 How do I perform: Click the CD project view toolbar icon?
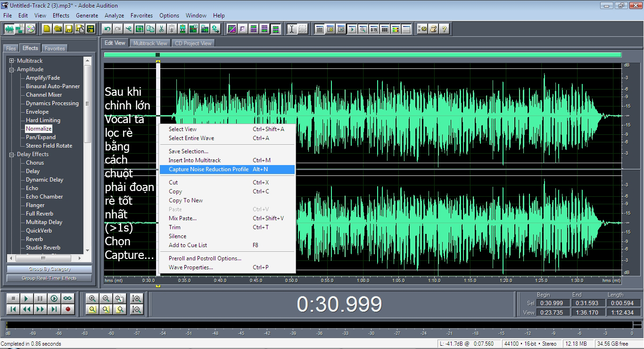point(31,29)
